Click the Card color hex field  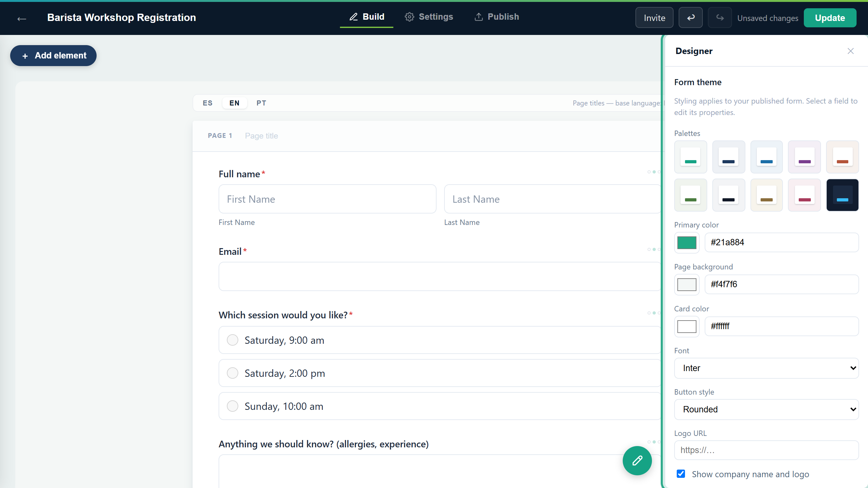(781, 326)
